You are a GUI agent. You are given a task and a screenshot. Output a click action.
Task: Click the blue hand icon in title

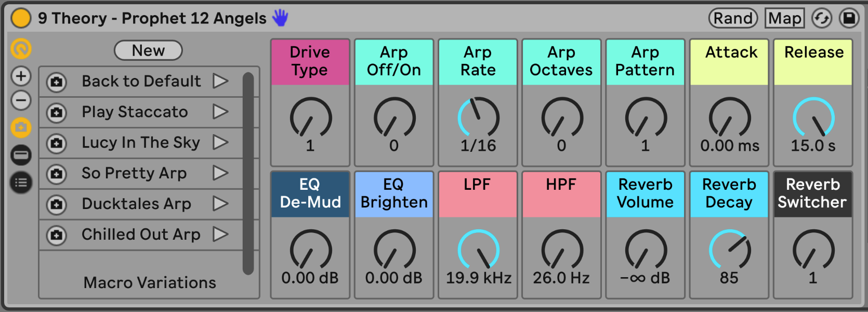pyautogui.click(x=281, y=18)
